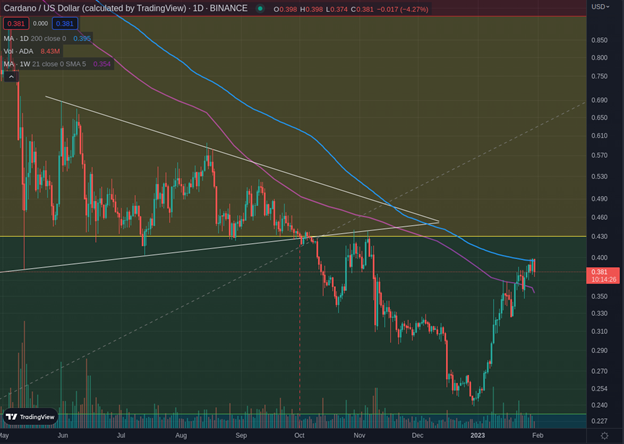Click the close price C0.381 value

[x=362, y=9]
